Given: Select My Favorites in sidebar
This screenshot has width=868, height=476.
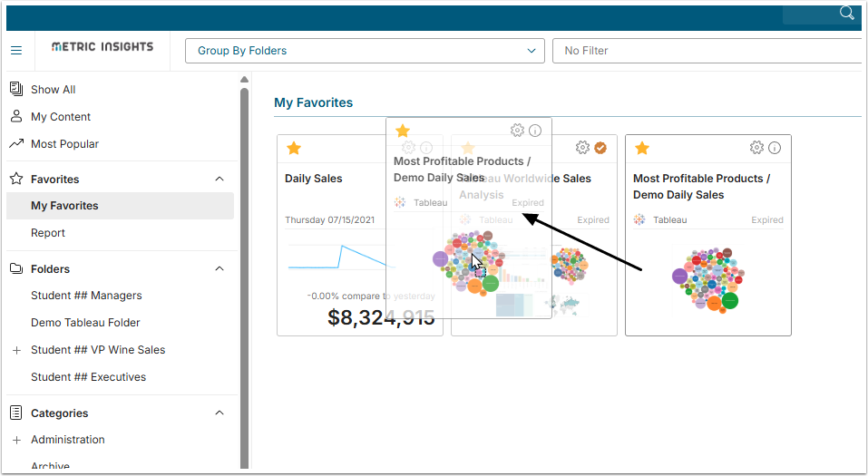Looking at the screenshot, I should pos(64,206).
